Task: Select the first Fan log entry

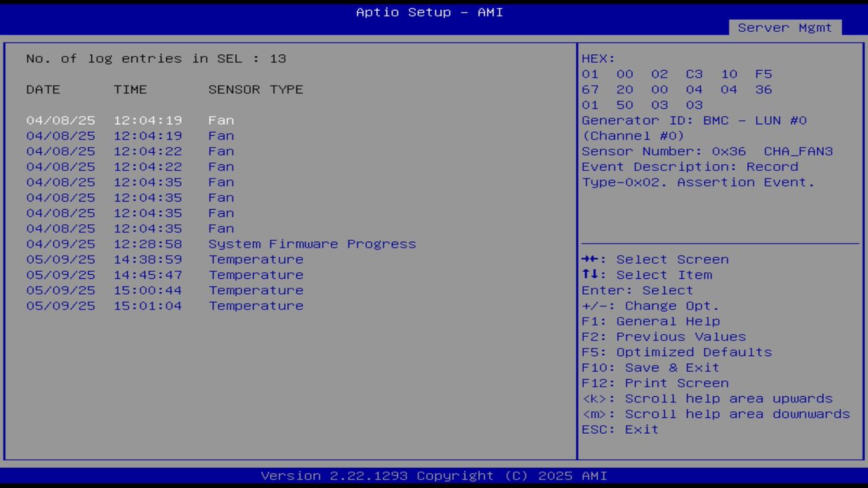Action: pyautogui.click(x=129, y=120)
